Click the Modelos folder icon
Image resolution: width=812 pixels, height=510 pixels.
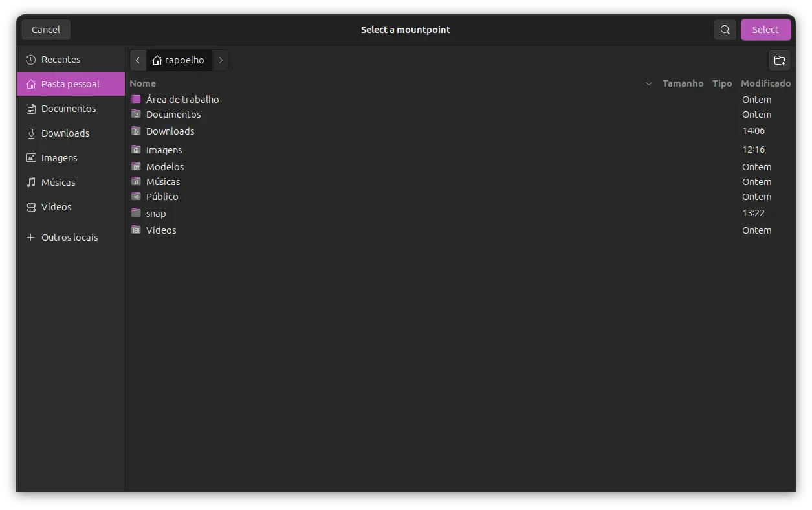pyautogui.click(x=136, y=166)
